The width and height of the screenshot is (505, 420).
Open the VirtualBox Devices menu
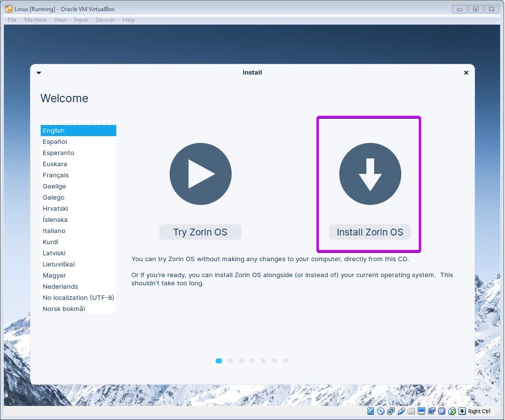pos(105,20)
